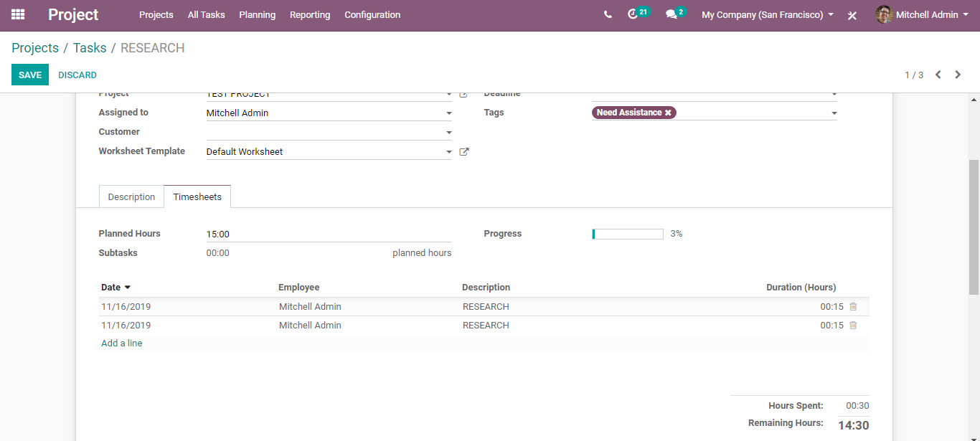Click the Planned Hours input field
The image size is (980, 441).
pos(329,234)
